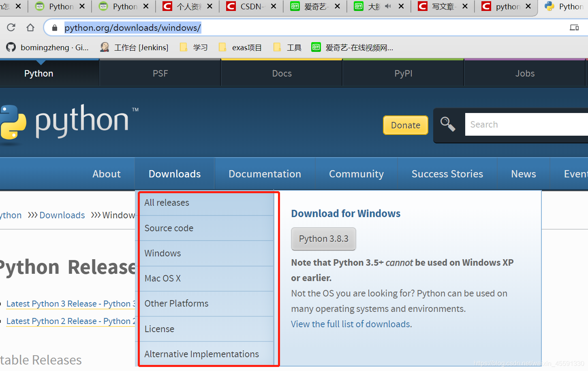The height and width of the screenshot is (371, 588).
Task: Open Latest Python 3 Release link
Action: [x=71, y=303]
